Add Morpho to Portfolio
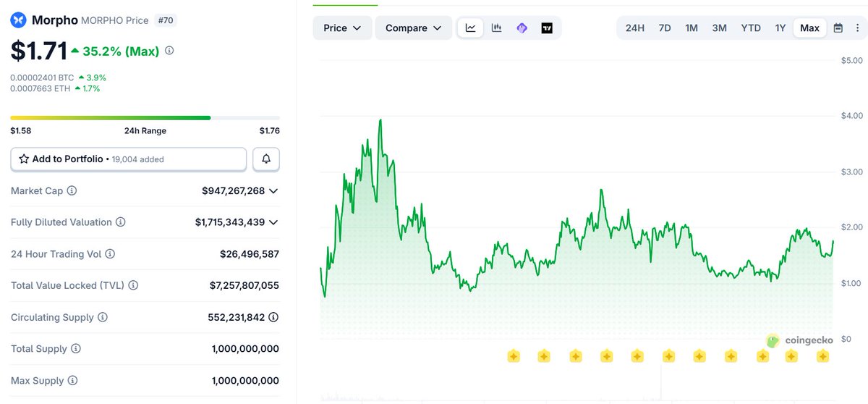The height and width of the screenshot is (404, 868). point(129,159)
